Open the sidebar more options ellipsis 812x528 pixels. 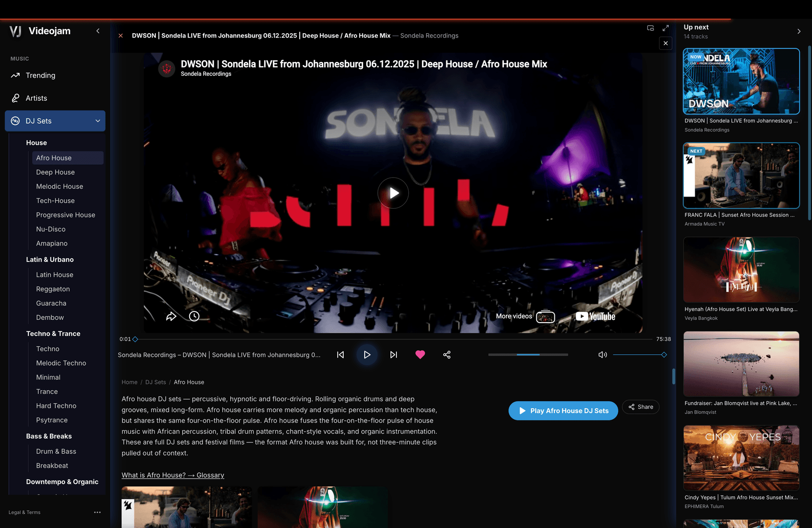pyautogui.click(x=97, y=512)
